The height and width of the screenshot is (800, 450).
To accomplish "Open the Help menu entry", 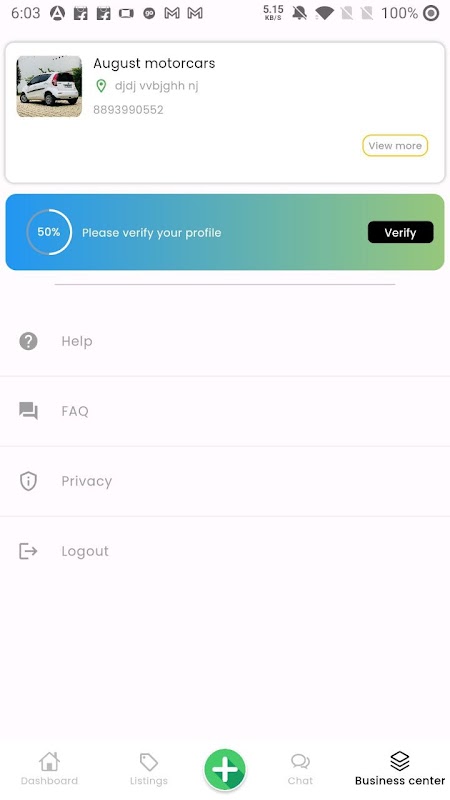I will click(x=225, y=341).
